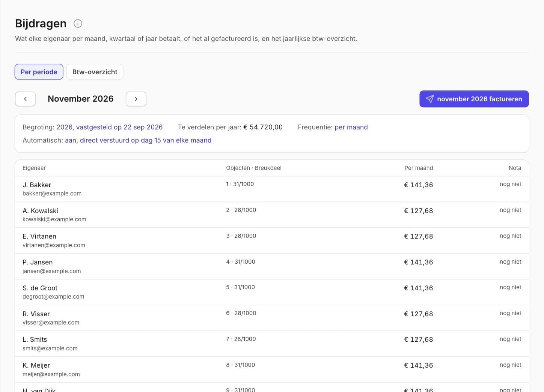Click email visser@example.com

[x=51, y=323]
